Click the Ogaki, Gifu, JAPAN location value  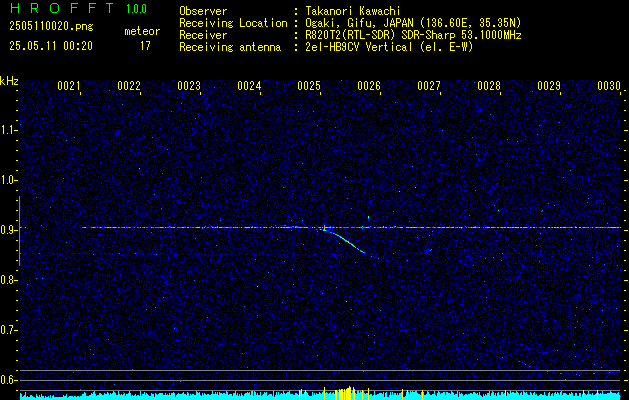(x=413, y=23)
